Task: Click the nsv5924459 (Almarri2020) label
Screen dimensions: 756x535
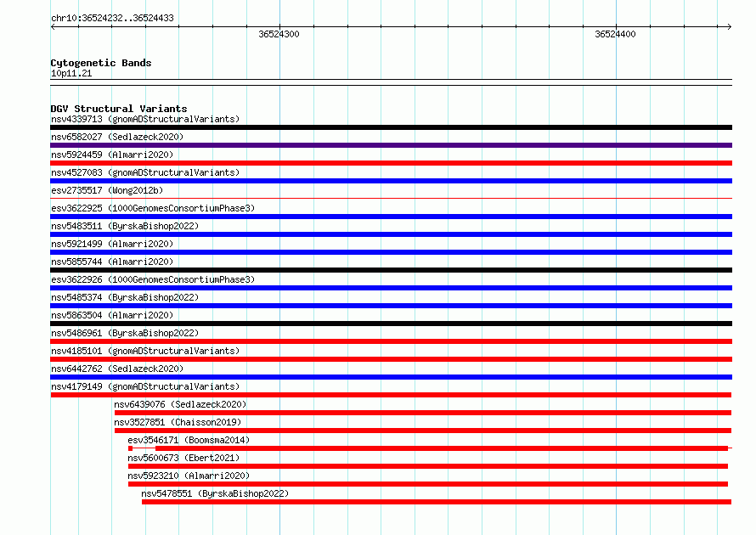Action: coord(112,155)
